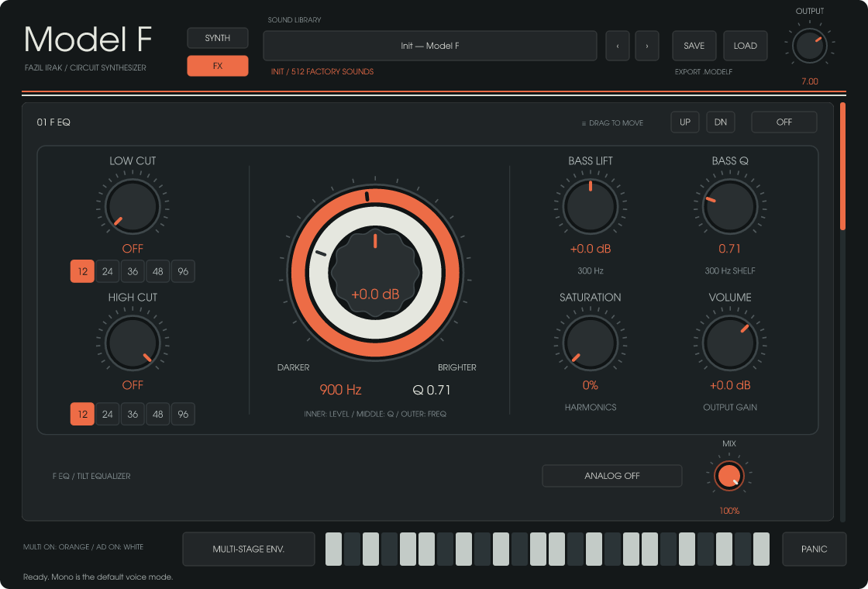This screenshot has height=589, width=868.
Task: Move the F EQ module down with DN
Action: [x=720, y=122]
